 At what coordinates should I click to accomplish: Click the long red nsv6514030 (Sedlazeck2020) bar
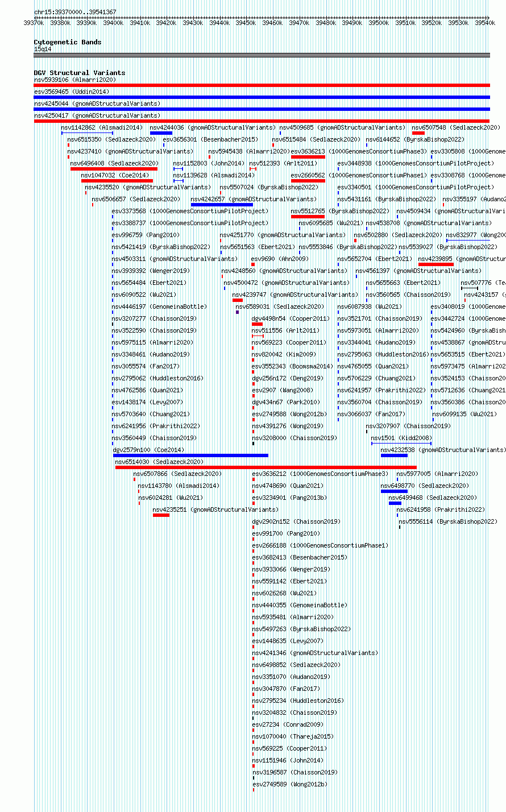(x=266, y=467)
